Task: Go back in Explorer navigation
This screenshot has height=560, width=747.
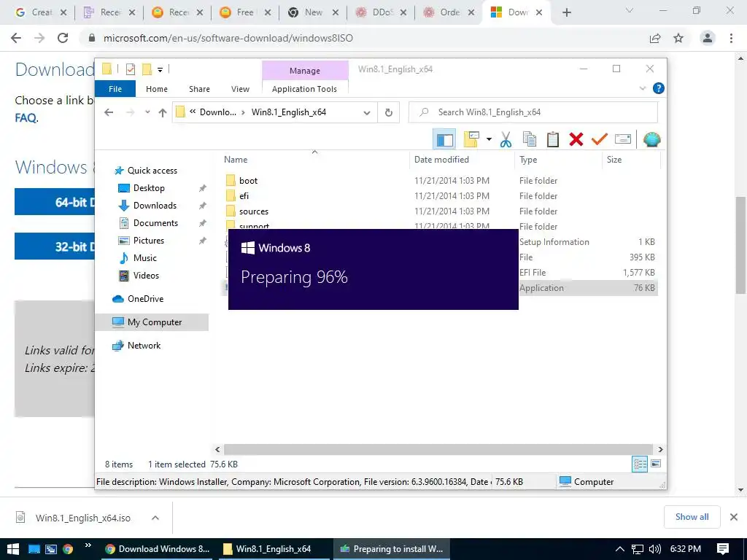Action: coord(109,112)
